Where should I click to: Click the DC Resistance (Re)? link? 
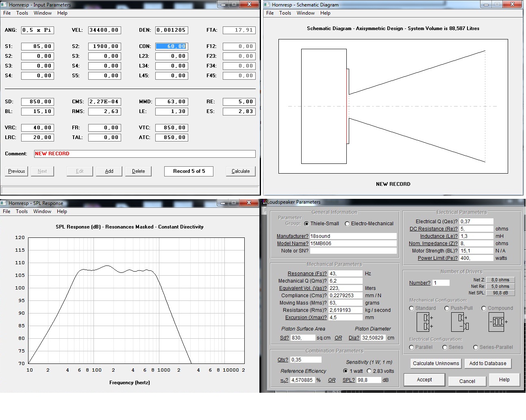tap(433, 229)
